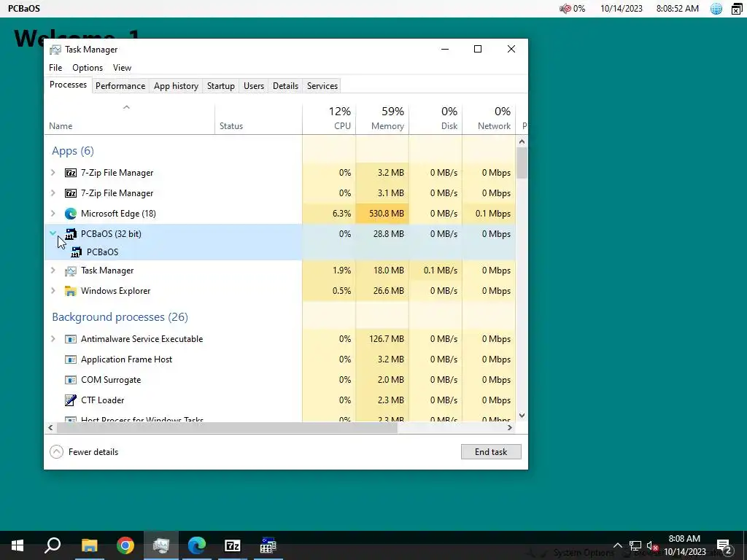Click the Task Manager process row icon
747x560 pixels.
[71, 271]
